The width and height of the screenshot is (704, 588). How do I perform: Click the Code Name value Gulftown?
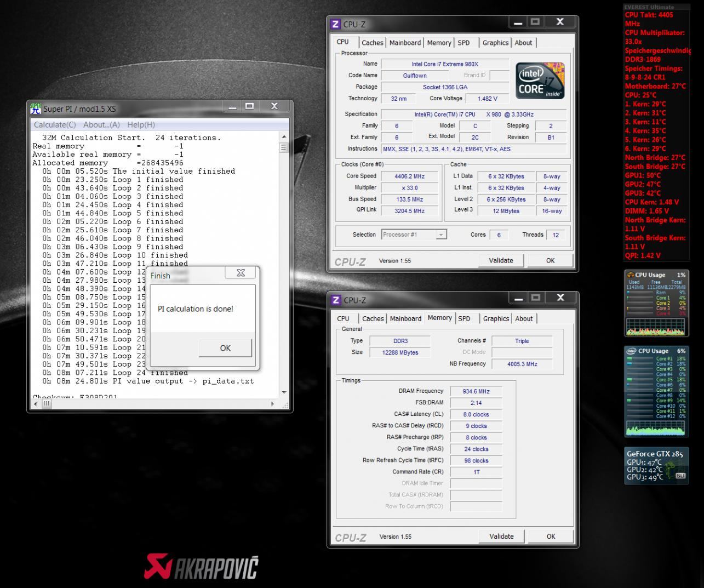tap(415, 76)
